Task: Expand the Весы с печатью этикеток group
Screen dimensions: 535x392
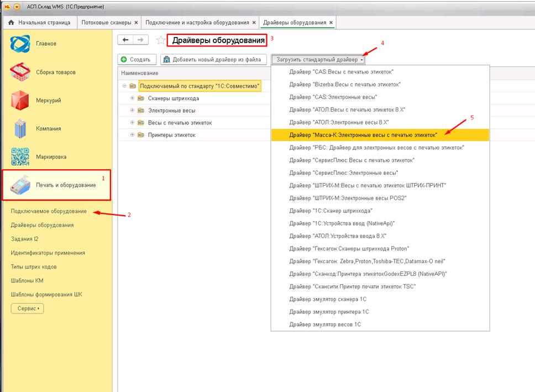Action: pos(133,122)
